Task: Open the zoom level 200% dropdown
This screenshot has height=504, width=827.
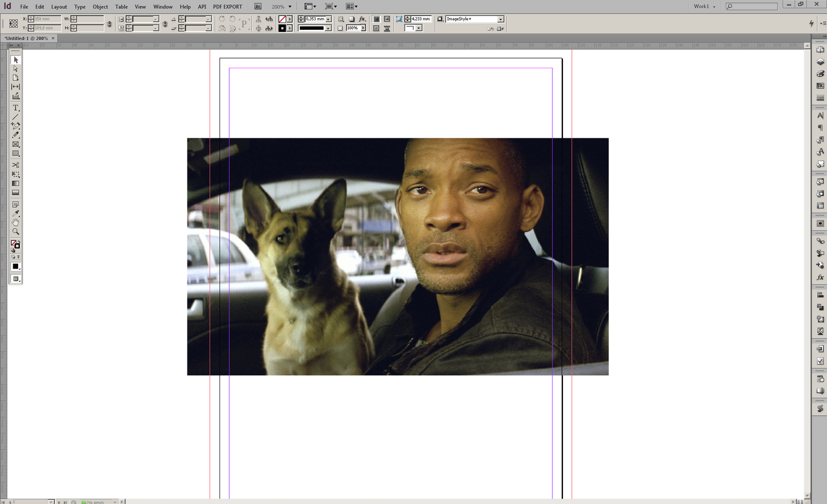Action: tap(289, 7)
